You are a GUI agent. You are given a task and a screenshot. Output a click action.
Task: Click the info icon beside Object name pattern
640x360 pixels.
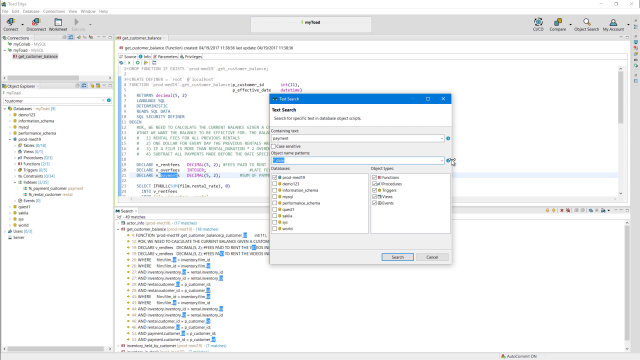[x=448, y=160]
